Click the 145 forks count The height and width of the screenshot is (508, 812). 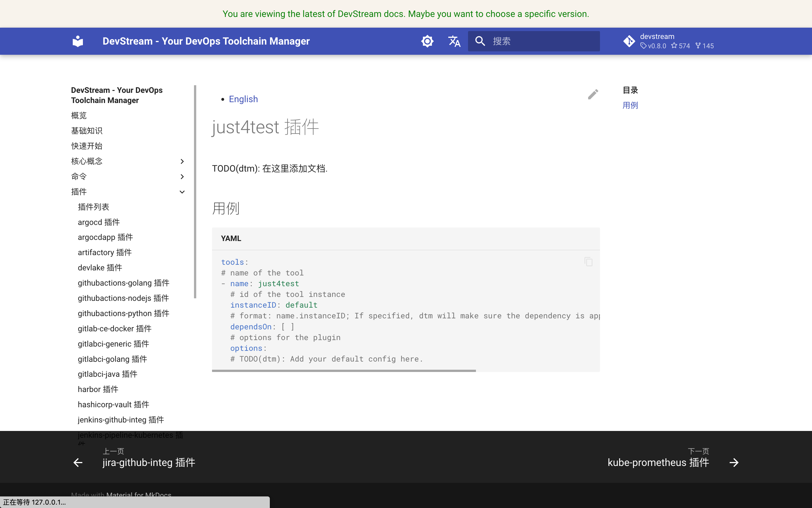(704, 46)
